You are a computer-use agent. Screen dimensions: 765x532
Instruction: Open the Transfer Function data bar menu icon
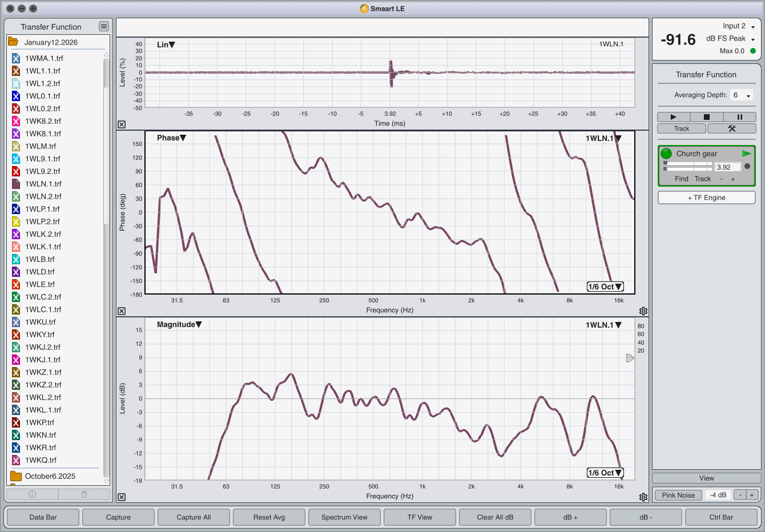pos(103,26)
